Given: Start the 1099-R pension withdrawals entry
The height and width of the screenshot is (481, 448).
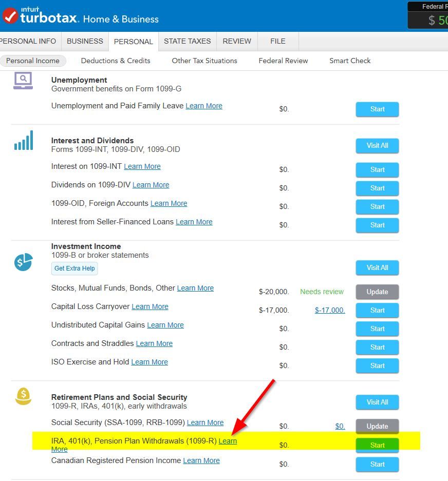Looking at the screenshot, I should pos(377,445).
